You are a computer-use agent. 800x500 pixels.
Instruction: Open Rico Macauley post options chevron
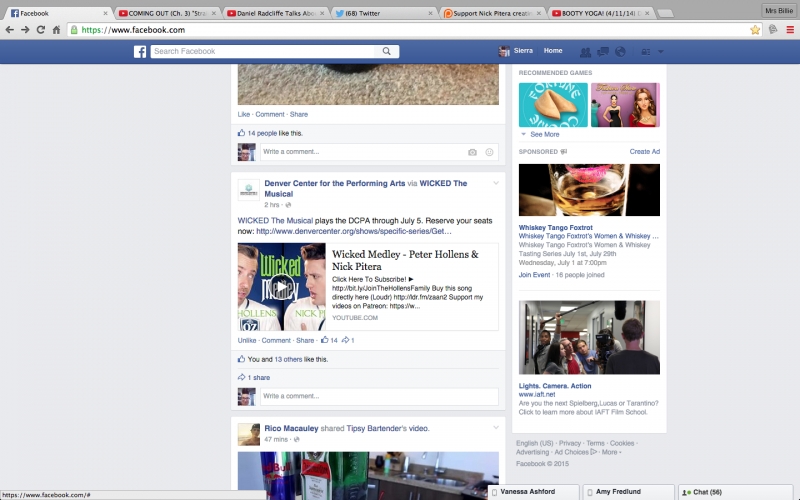click(495, 428)
